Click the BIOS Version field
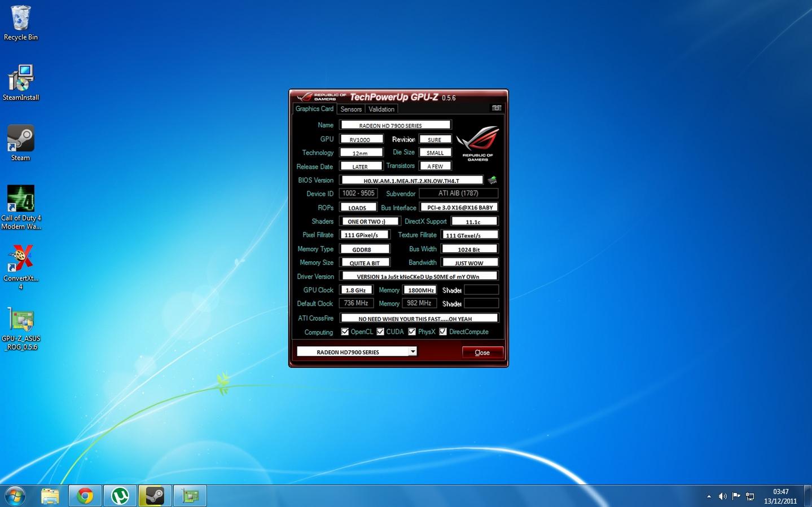Image resolution: width=812 pixels, height=507 pixels. (x=412, y=180)
